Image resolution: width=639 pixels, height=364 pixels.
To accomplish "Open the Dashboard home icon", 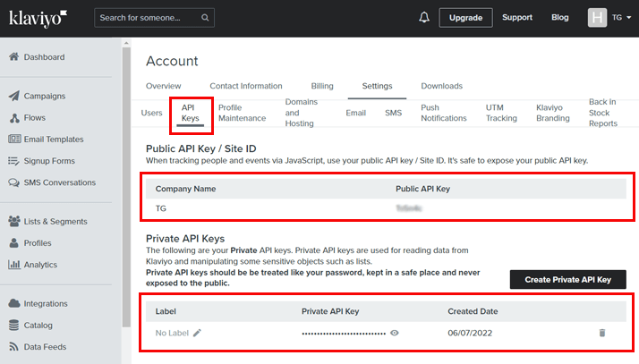I will [14, 57].
